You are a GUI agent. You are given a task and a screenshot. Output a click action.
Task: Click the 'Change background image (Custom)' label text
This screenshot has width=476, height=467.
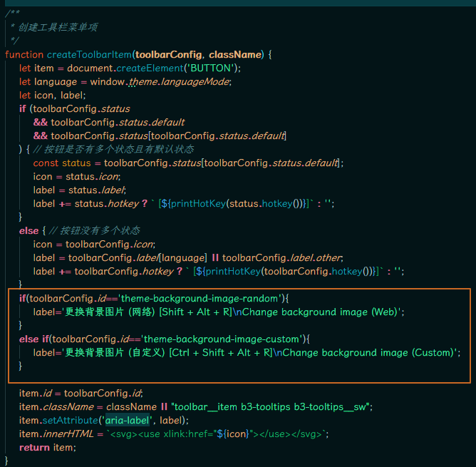(371, 352)
